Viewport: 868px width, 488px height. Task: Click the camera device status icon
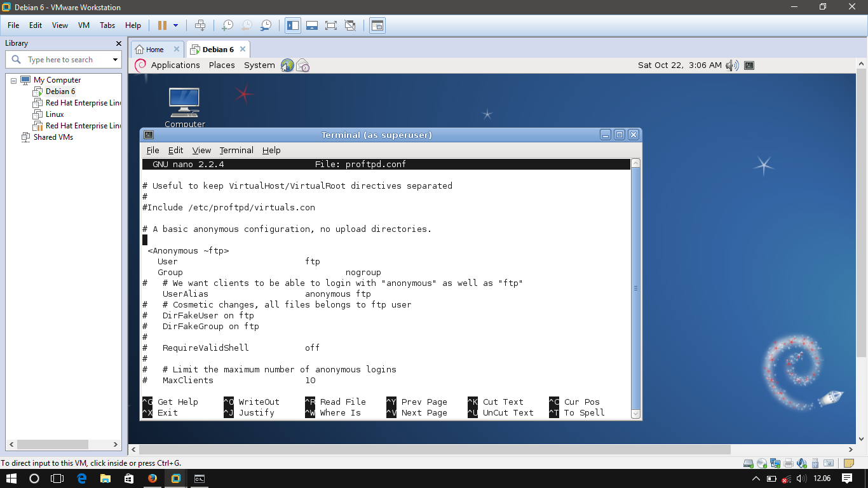tap(829, 463)
